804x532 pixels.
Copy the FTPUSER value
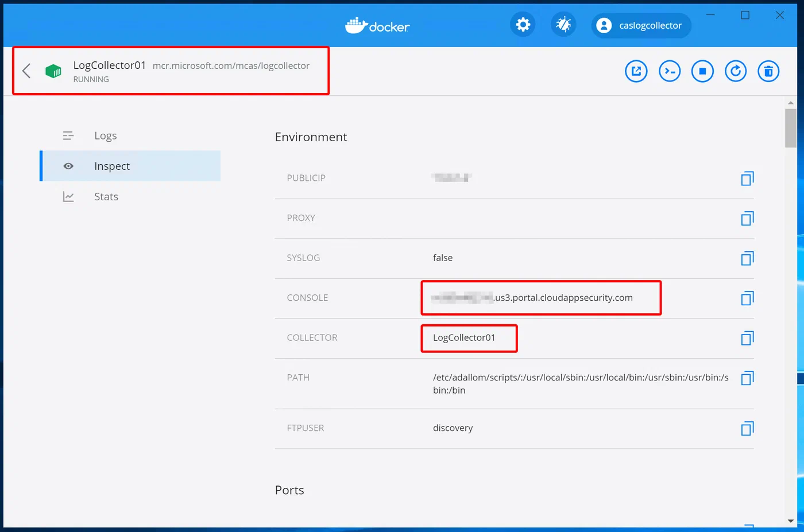747,429
